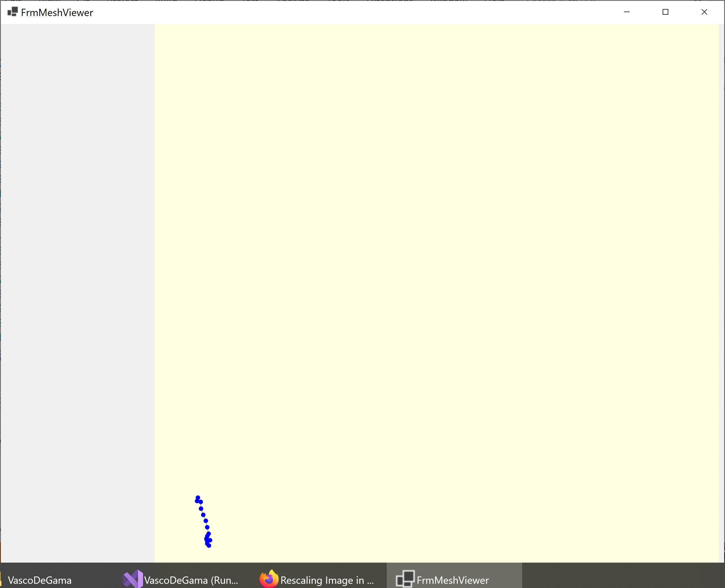Open the VascoDeGama folder taskbar item
Image resolution: width=725 pixels, height=588 pixels.
39,580
